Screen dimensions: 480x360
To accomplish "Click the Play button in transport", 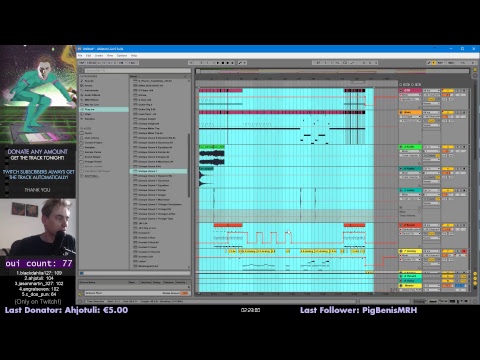I will (x=218, y=63).
